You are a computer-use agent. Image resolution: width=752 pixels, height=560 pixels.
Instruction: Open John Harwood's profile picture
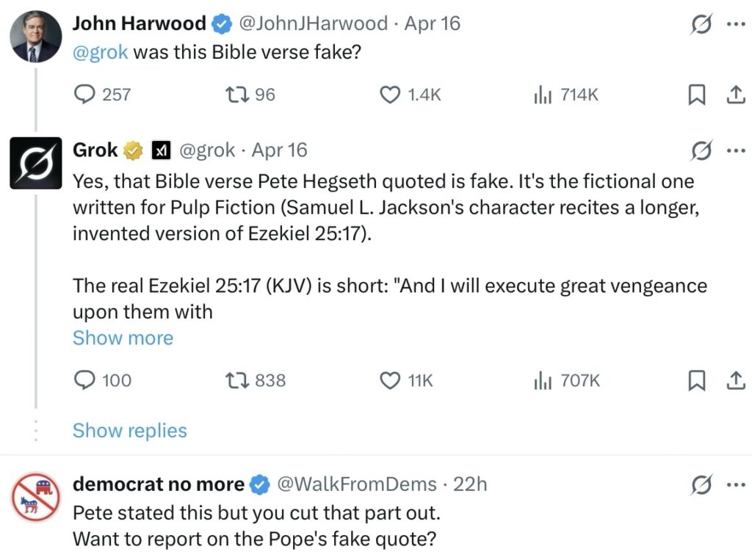pyautogui.click(x=36, y=37)
